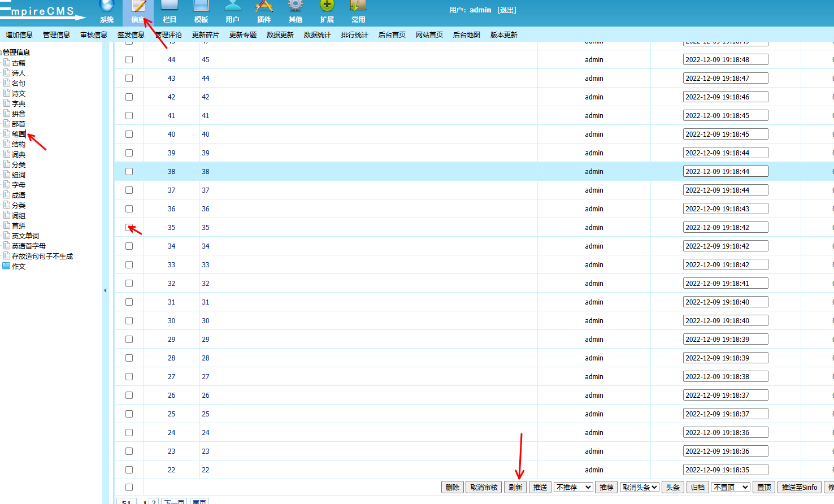Image resolution: width=834 pixels, height=504 pixels.
Task: Click the 其他 (Other) gear icon
Action: pos(296,11)
